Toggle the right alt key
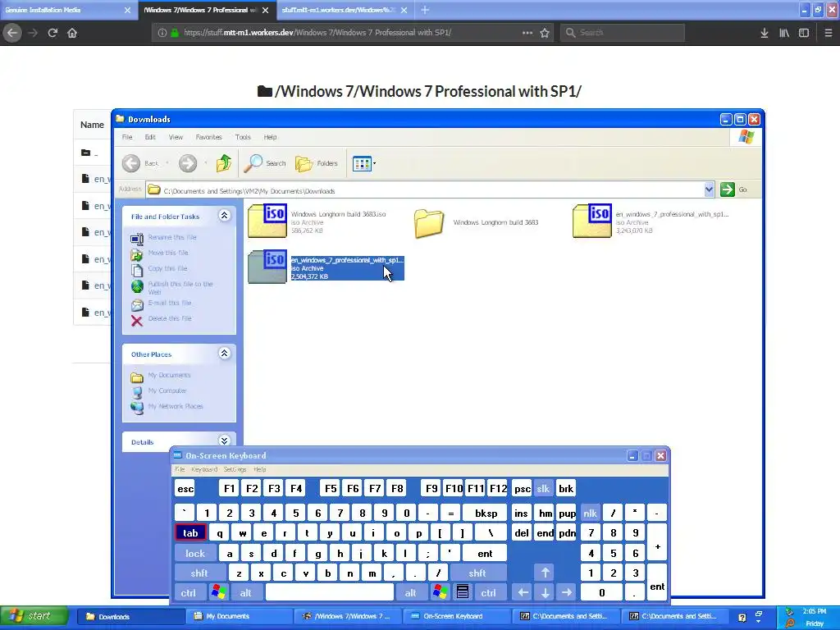The image size is (840, 630). 410,593
